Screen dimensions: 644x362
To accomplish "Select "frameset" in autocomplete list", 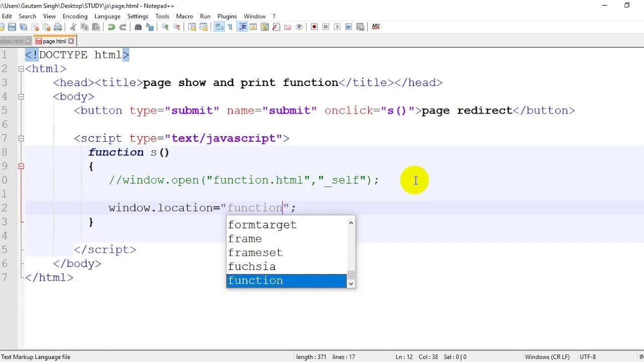I will [x=286, y=252].
